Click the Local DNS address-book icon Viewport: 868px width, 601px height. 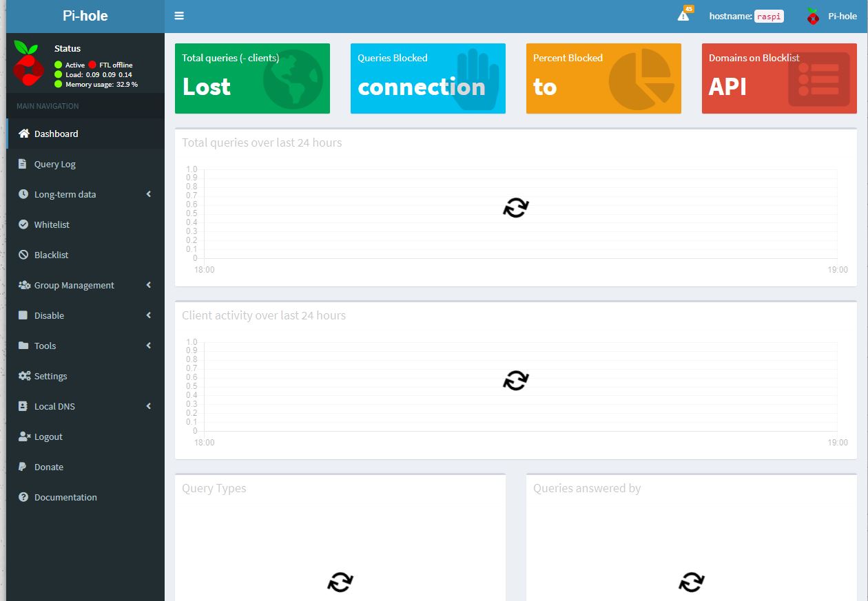[x=23, y=406]
